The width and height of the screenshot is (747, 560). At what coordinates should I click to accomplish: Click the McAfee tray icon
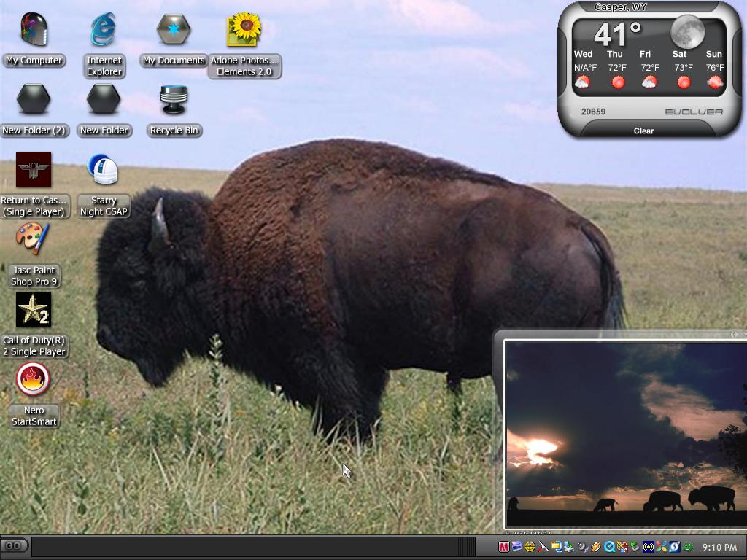503,547
